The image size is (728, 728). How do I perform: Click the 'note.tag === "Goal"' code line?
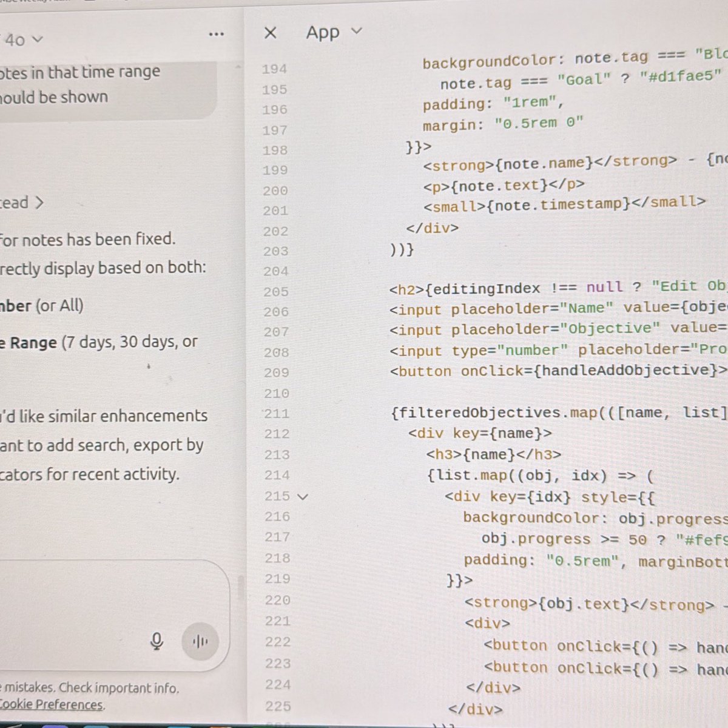click(x=581, y=79)
